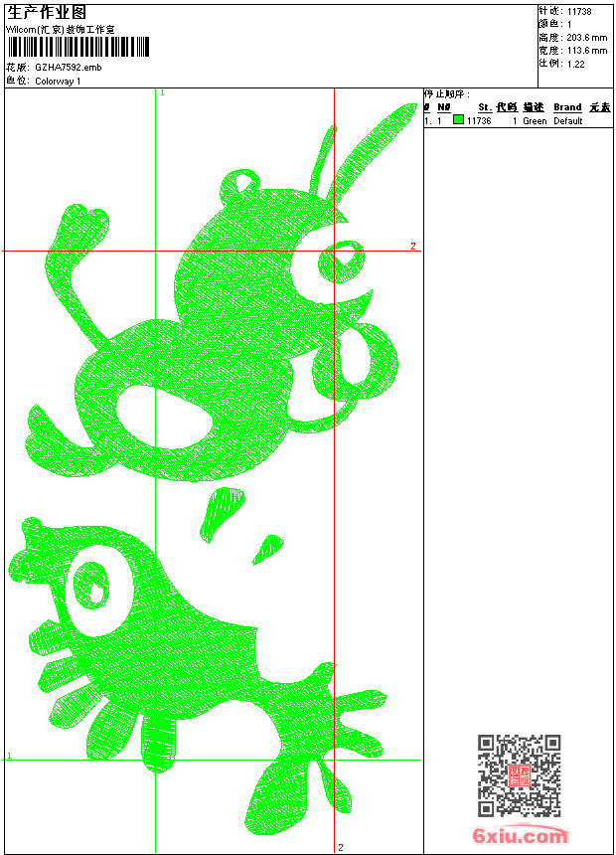Click the width value 113.6 mm
This screenshot has height=855, width=616.
point(586,51)
